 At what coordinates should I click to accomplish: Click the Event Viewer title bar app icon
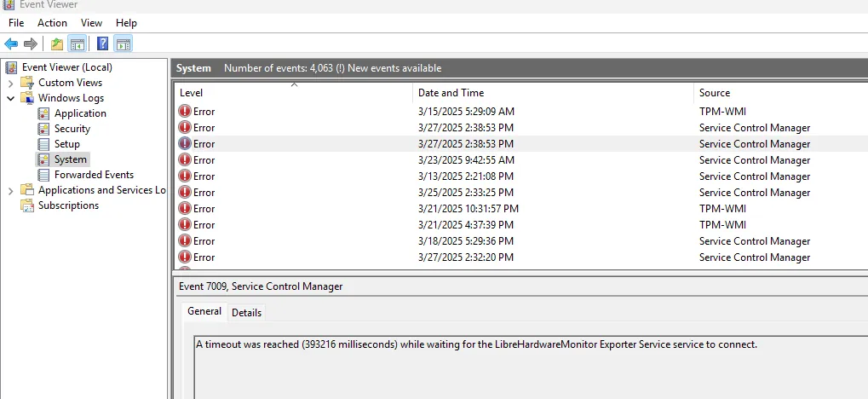coord(9,4)
